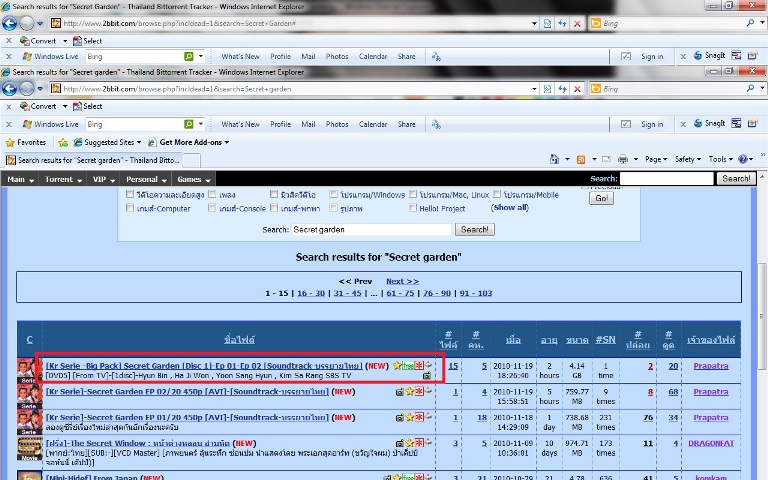Toggle Compatibility View in front window address bar
Viewport: 768px width, 480px height.
[x=548, y=89]
